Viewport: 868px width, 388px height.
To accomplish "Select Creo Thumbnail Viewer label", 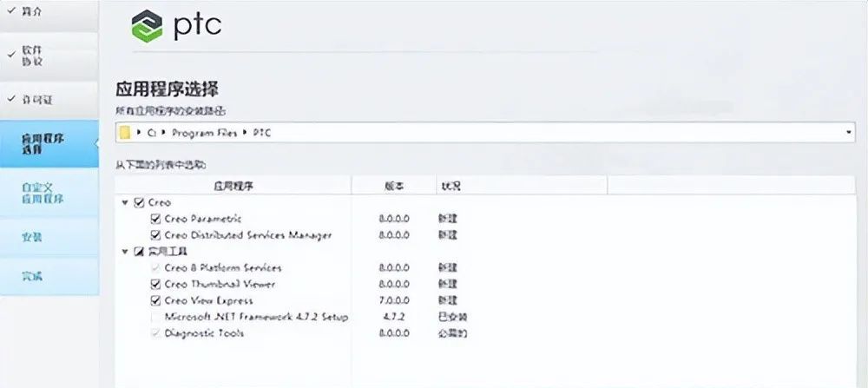I will (220, 285).
